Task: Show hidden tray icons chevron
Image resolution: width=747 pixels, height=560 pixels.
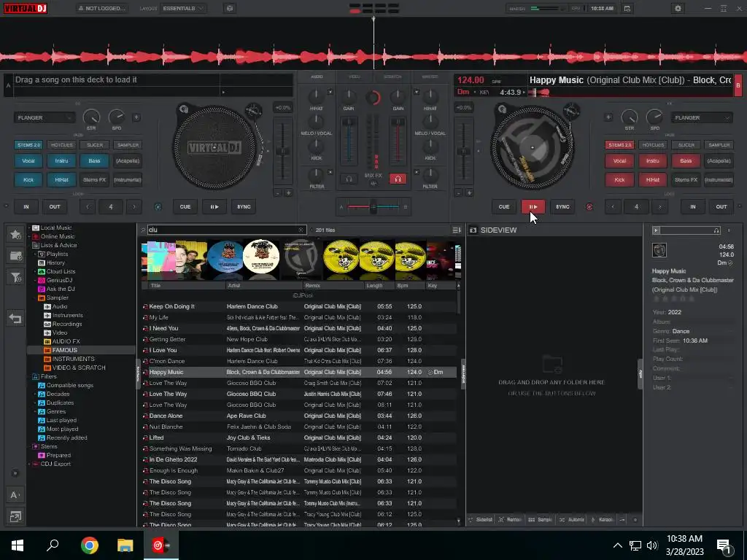Action: point(617,545)
